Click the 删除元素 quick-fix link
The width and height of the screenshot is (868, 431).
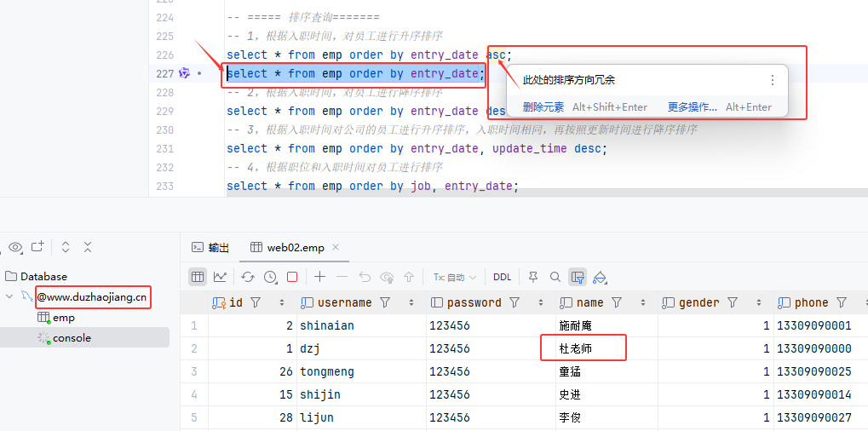coord(543,107)
